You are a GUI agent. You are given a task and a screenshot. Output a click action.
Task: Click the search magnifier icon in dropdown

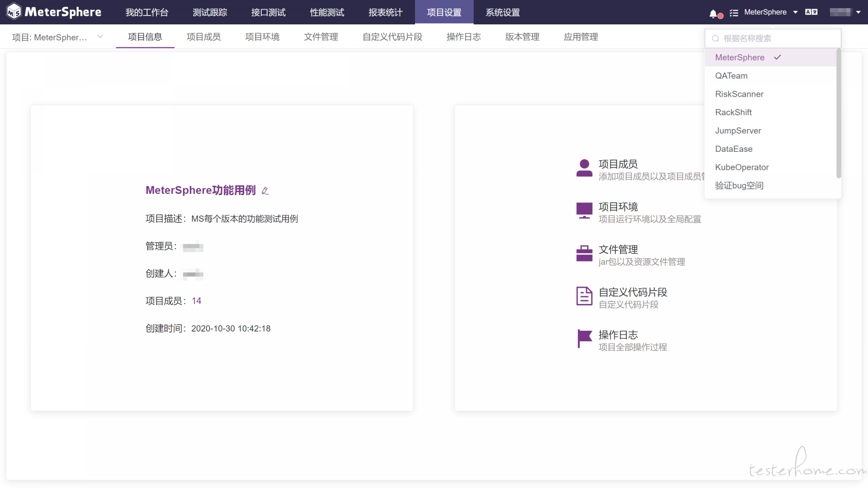click(715, 38)
